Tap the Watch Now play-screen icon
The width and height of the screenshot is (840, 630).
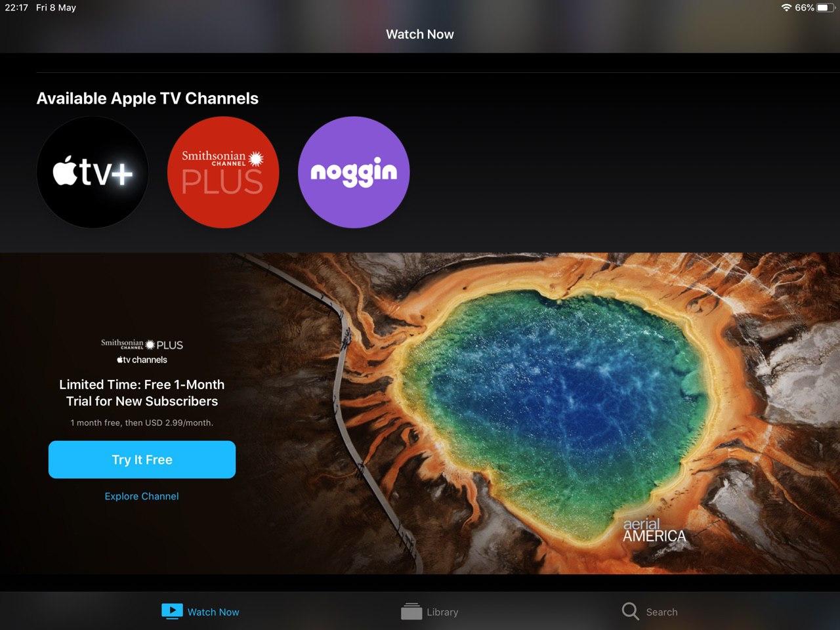172,612
